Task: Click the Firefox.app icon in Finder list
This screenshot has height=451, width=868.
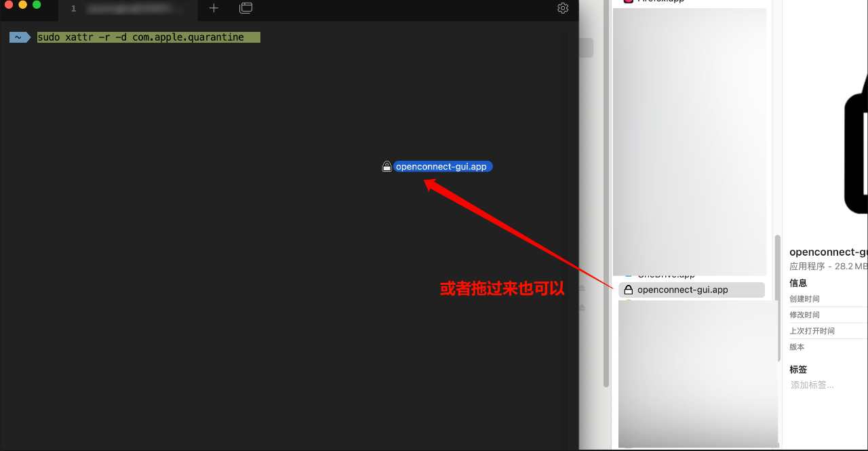Action: coord(628,1)
